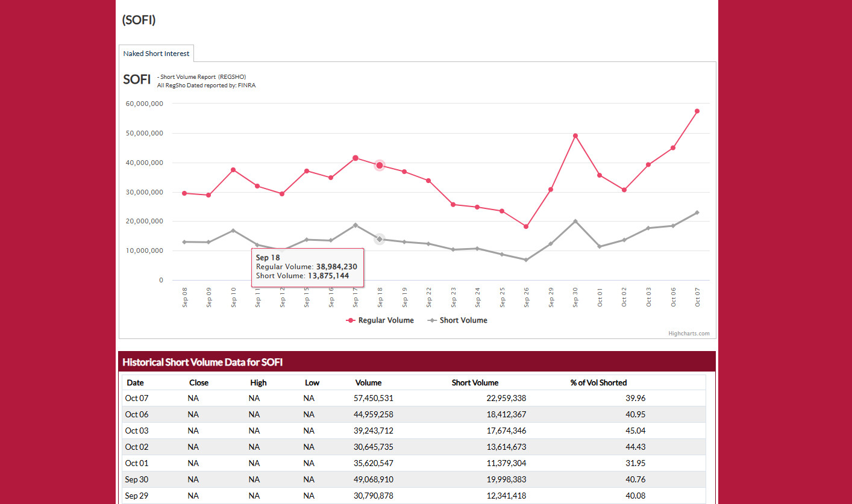
Task: Select the Oct 07 Short Volume point
Action: coord(697,213)
